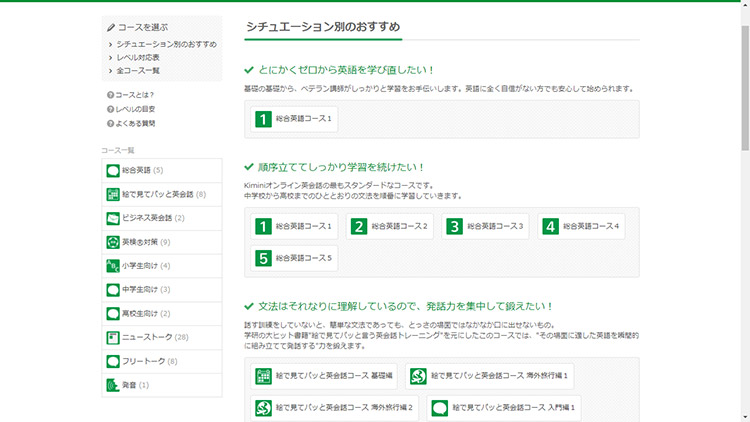Select フリートーク from the course list
The width and height of the screenshot is (750, 422).
click(142, 361)
